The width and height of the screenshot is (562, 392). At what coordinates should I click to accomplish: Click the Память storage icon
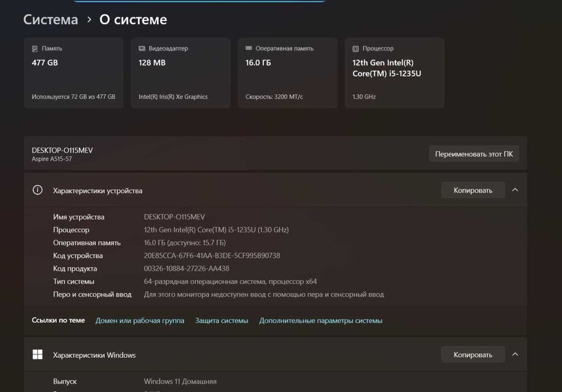(35, 49)
